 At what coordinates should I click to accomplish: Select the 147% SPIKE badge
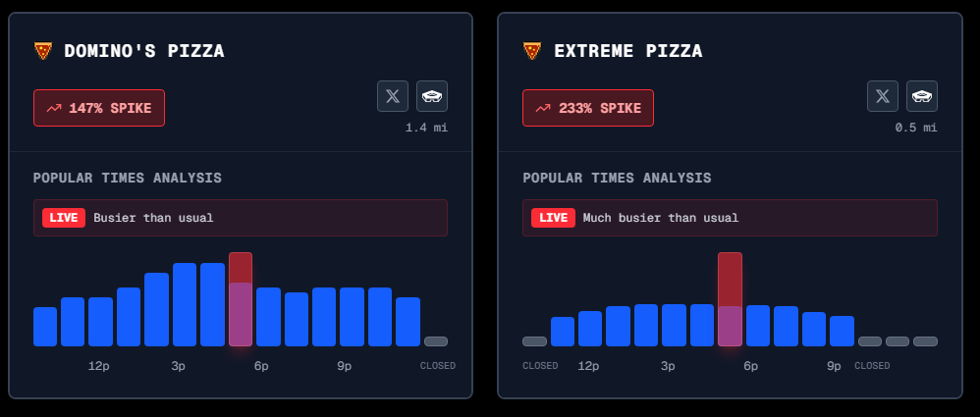pyautogui.click(x=99, y=108)
